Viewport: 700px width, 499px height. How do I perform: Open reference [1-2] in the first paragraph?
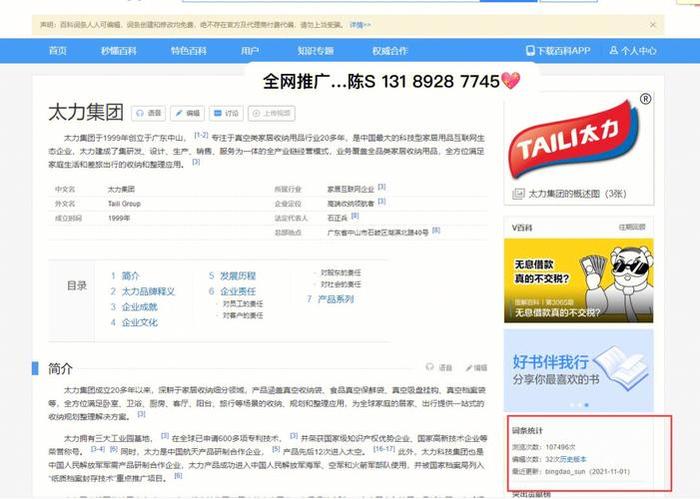[201, 135]
